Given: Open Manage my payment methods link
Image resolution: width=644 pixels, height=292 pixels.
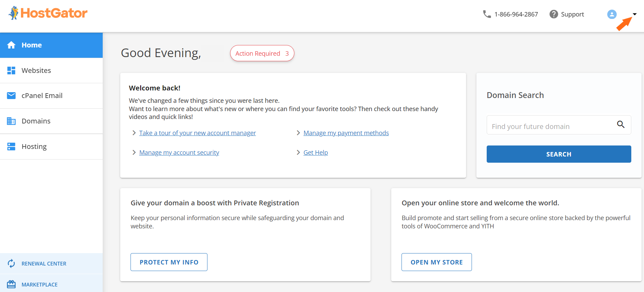Looking at the screenshot, I should tap(346, 133).
